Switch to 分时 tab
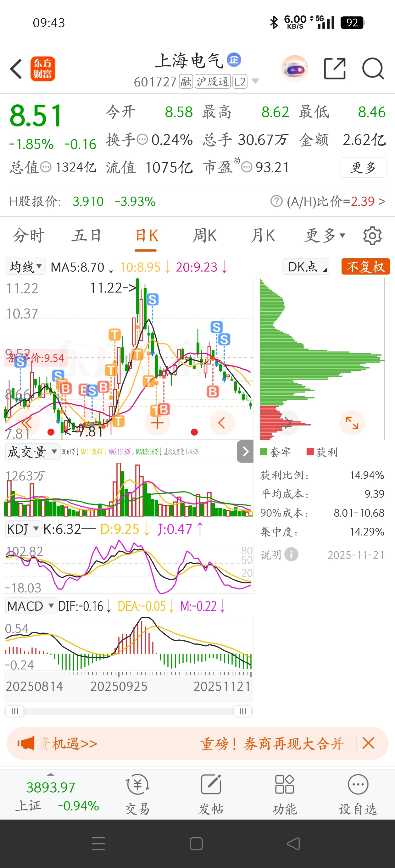This screenshot has height=868, width=395. tap(29, 236)
